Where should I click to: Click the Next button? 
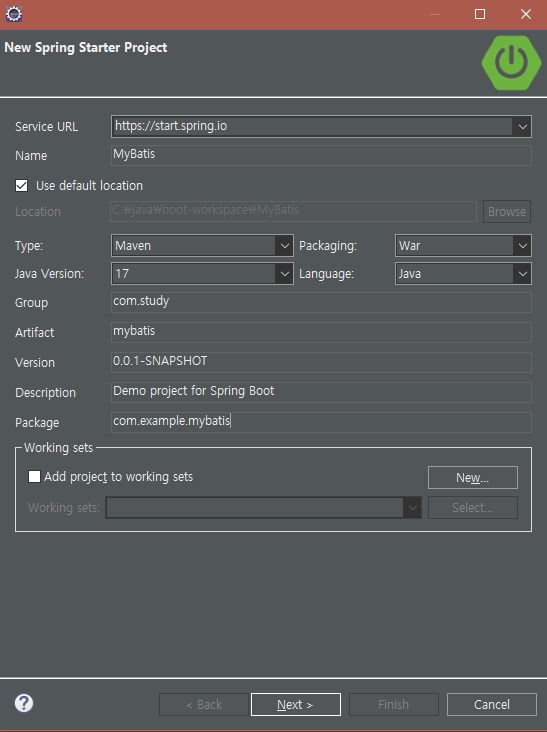click(x=296, y=704)
